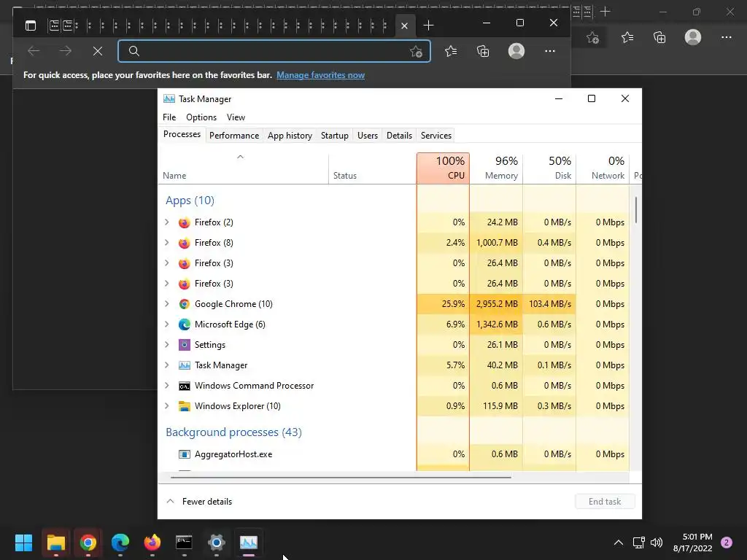
Task: Open the Manage favorites now link
Action: coord(321,75)
